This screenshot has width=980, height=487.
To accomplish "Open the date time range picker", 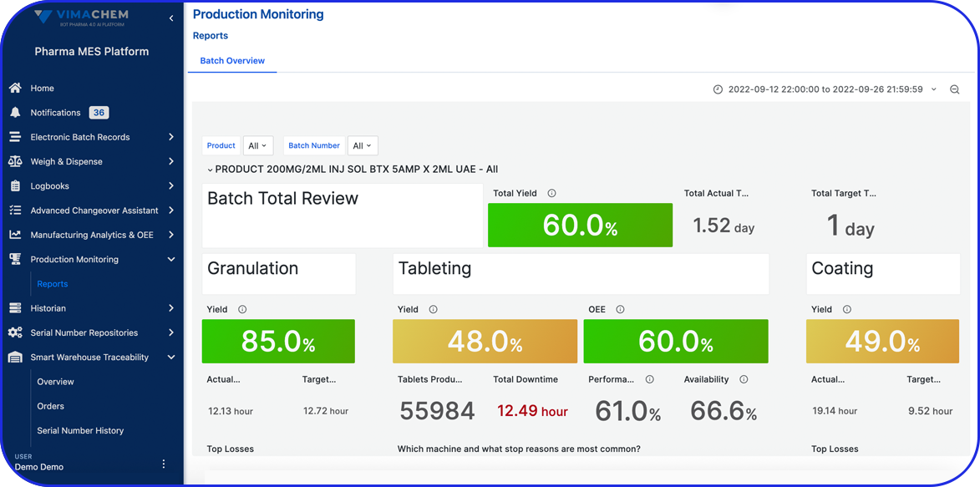I will pyautogui.click(x=825, y=89).
